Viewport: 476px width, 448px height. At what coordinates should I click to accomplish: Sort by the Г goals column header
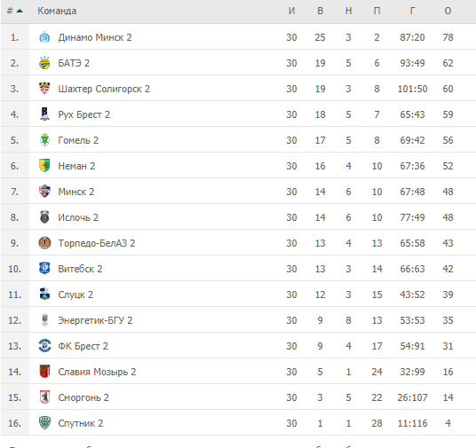pyautogui.click(x=412, y=11)
